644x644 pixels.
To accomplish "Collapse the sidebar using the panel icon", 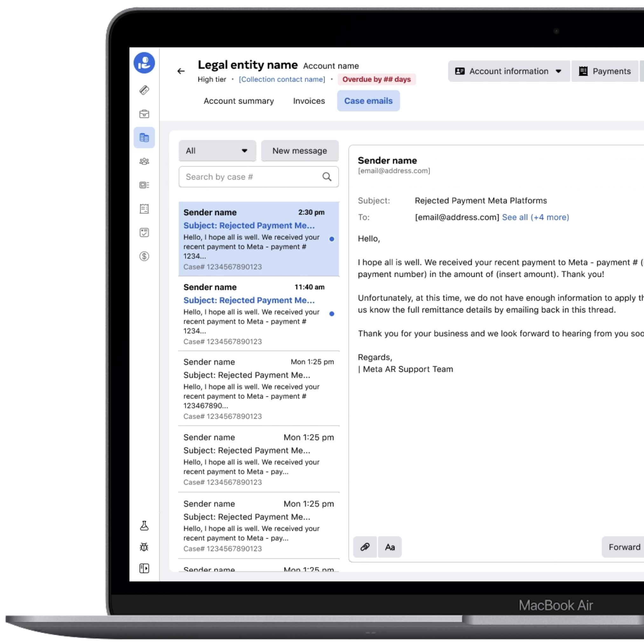I will pyautogui.click(x=144, y=568).
